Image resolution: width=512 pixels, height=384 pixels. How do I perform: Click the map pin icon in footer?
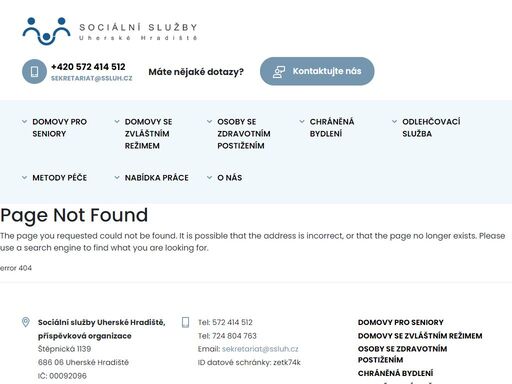[26, 322]
